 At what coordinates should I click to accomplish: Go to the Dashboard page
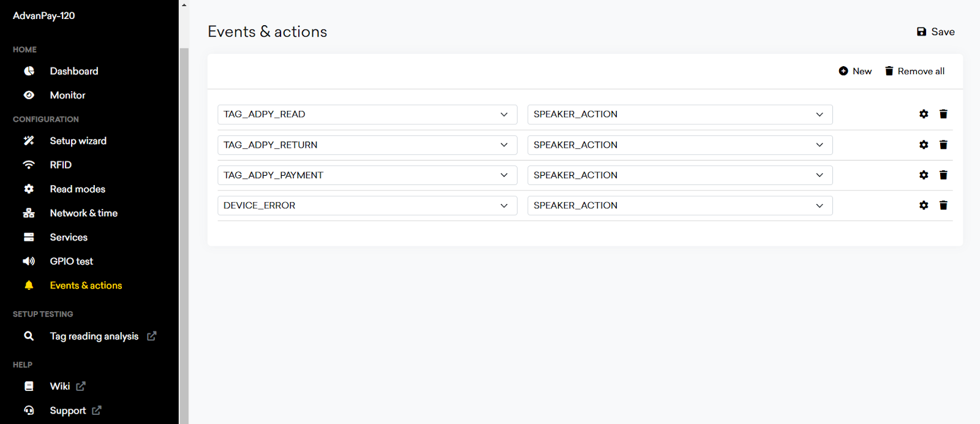(x=73, y=71)
